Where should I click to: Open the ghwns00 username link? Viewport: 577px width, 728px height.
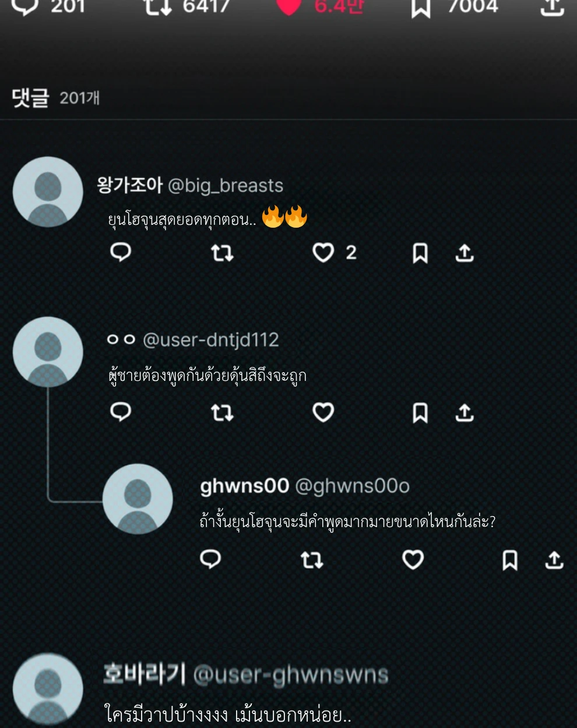pos(244,486)
